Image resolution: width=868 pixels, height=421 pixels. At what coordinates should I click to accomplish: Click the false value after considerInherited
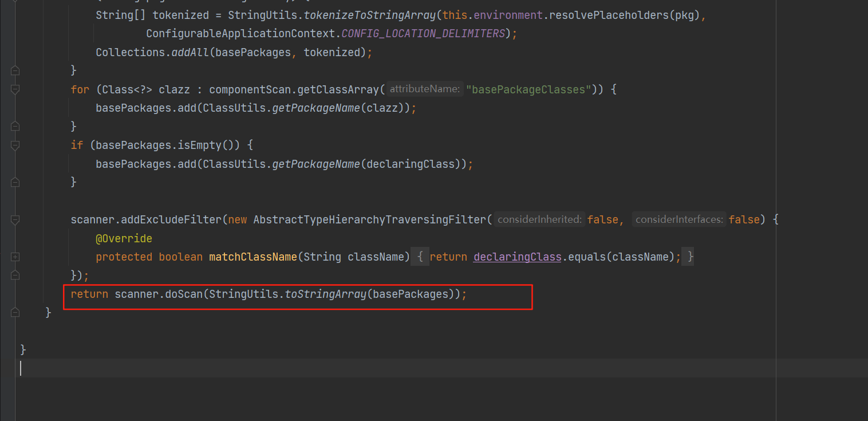coord(603,219)
